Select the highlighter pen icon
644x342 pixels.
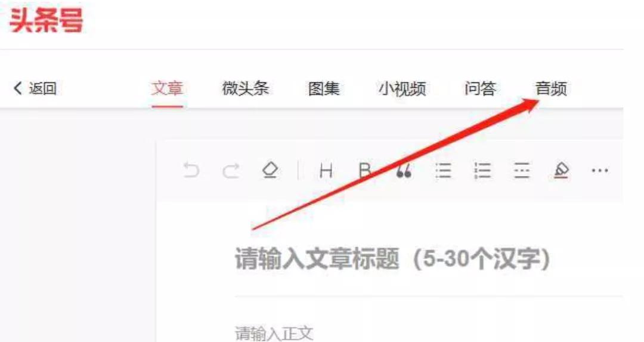(561, 170)
